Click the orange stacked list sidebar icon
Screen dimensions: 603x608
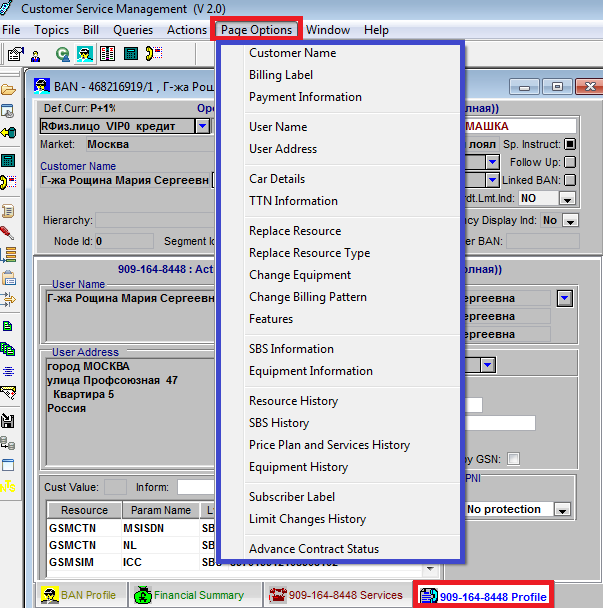8,255
